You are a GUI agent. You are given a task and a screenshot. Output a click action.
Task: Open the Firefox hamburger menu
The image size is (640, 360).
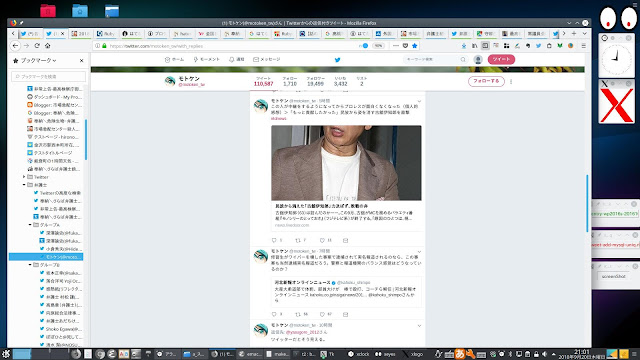tap(584, 46)
